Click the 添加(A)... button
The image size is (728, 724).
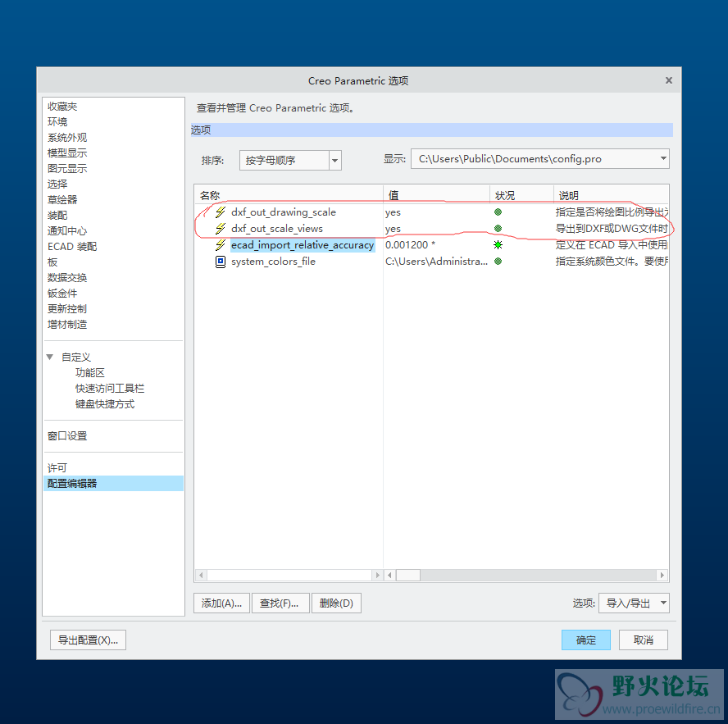[x=221, y=603]
